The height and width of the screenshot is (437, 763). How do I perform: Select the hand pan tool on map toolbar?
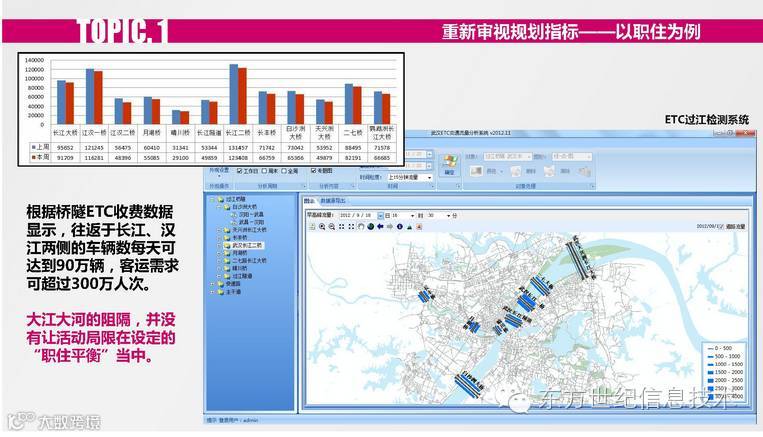coord(361,227)
